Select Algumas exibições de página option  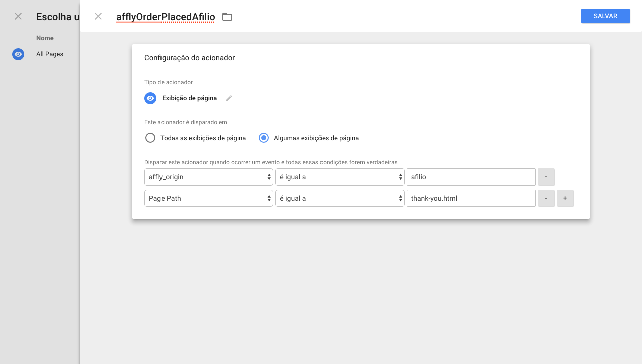(x=264, y=138)
